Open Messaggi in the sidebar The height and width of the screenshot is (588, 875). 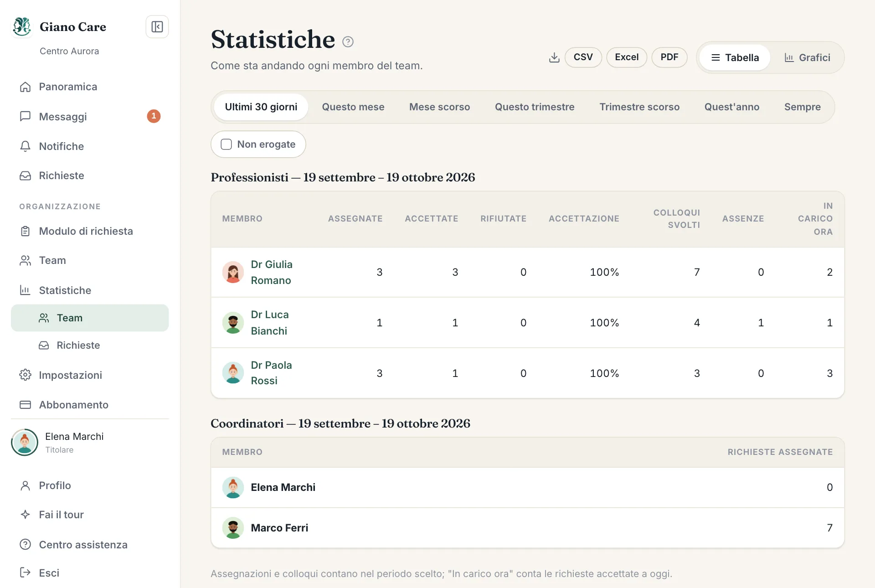pyautogui.click(x=90, y=117)
